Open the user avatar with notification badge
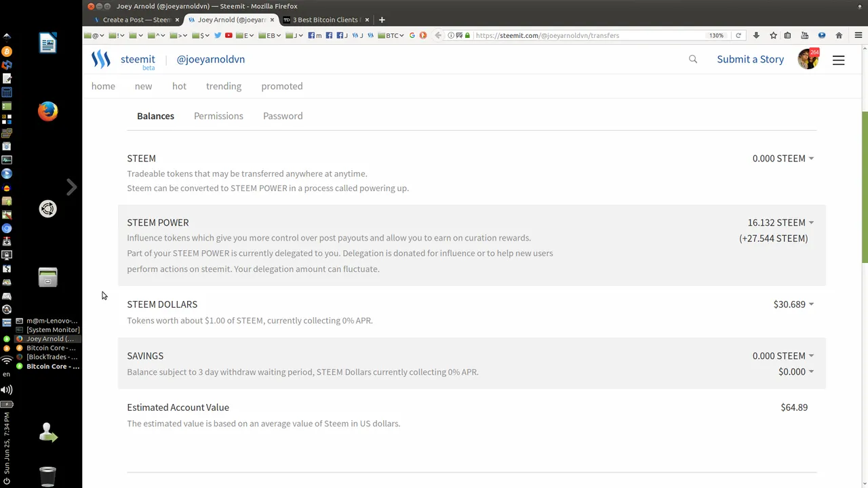Screen dimensions: 868x488 click(808, 59)
